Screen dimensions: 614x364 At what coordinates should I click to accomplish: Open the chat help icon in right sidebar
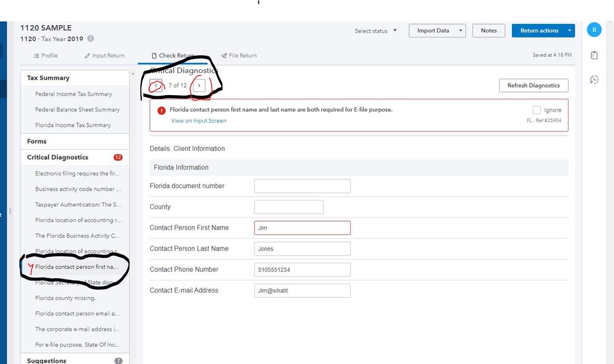(594, 80)
